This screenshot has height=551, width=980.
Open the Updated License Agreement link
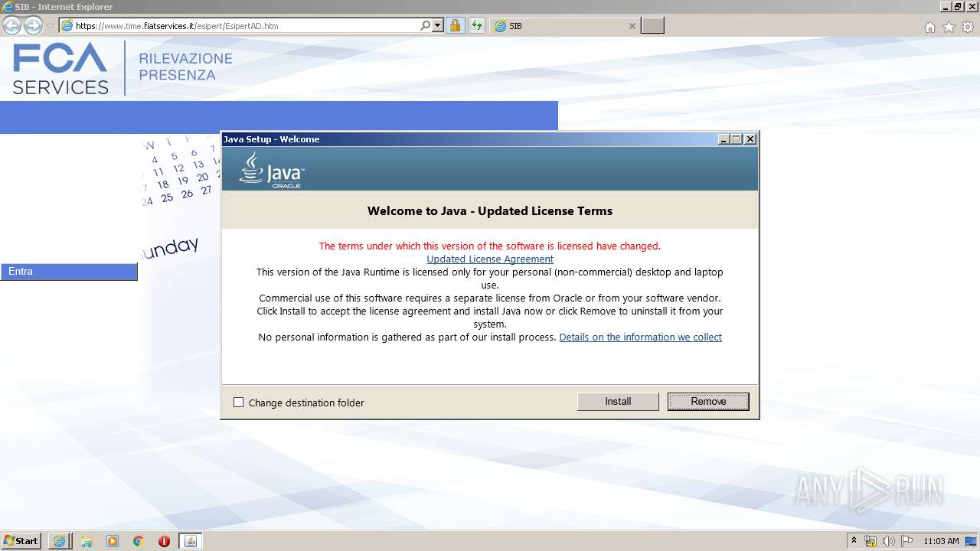click(x=490, y=259)
